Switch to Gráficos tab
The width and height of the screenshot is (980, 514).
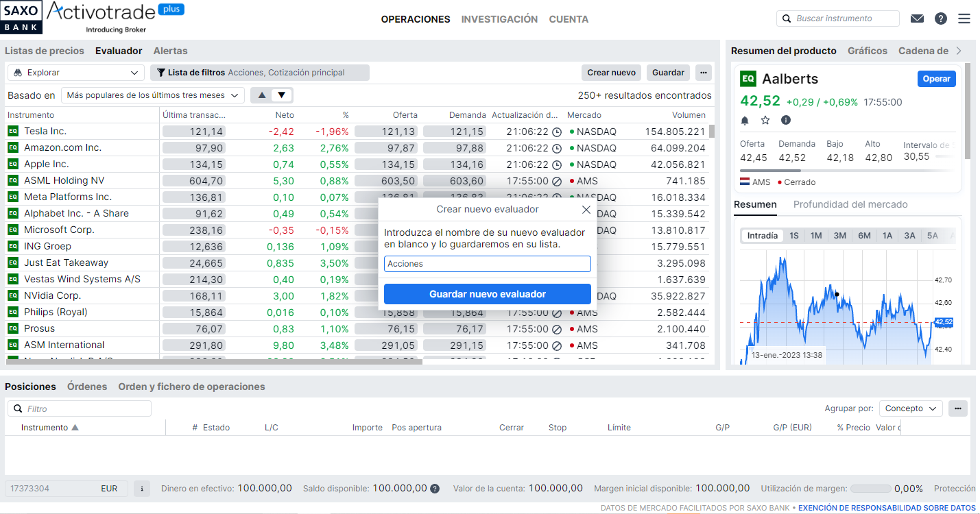point(868,51)
